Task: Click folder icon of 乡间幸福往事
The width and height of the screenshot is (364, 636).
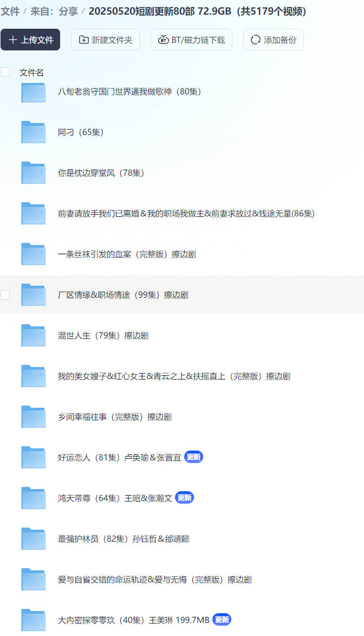Action: [x=33, y=417]
